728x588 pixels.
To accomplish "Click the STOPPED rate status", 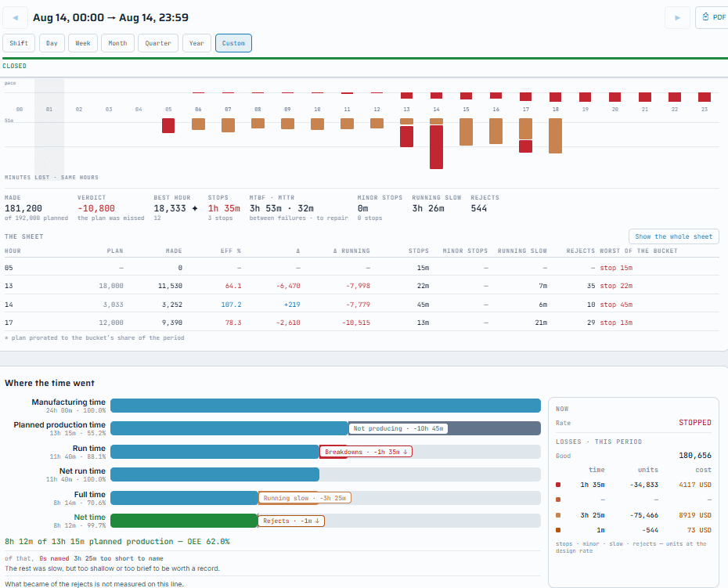I will click(695, 423).
